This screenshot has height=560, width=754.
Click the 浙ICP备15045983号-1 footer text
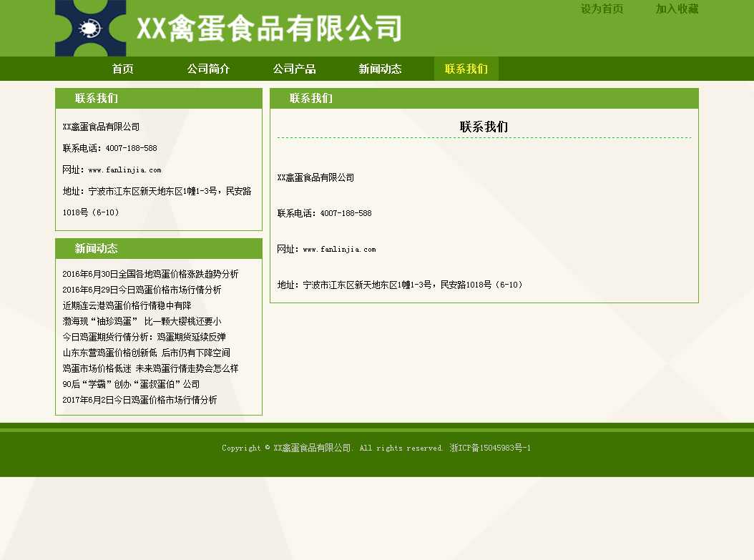pyautogui.click(x=490, y=448)
